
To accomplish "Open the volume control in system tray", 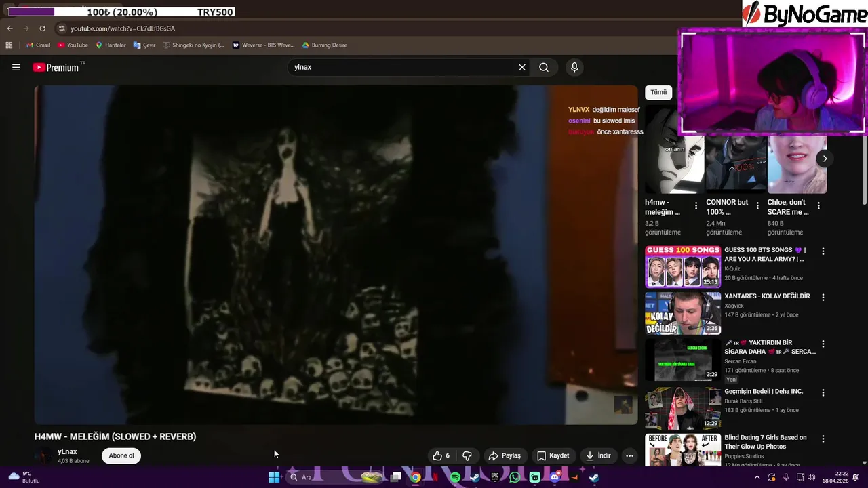I will [x=811, y=477].
